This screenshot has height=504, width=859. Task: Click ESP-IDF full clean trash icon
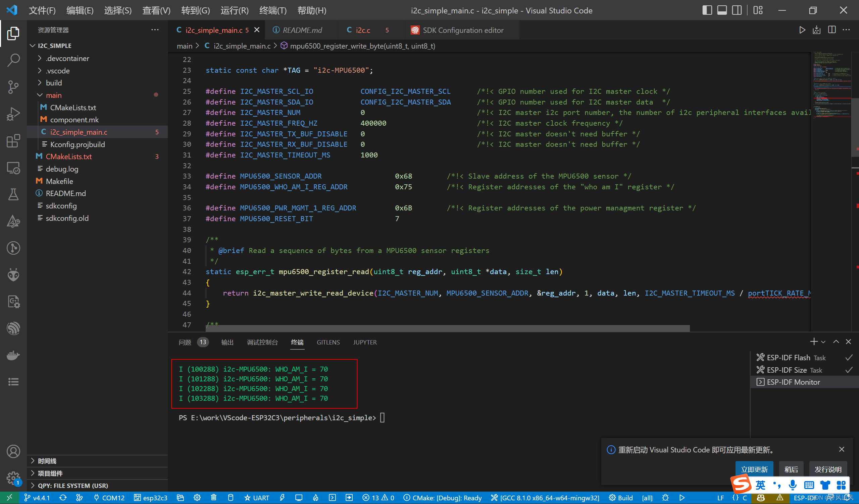click(214, 498)
